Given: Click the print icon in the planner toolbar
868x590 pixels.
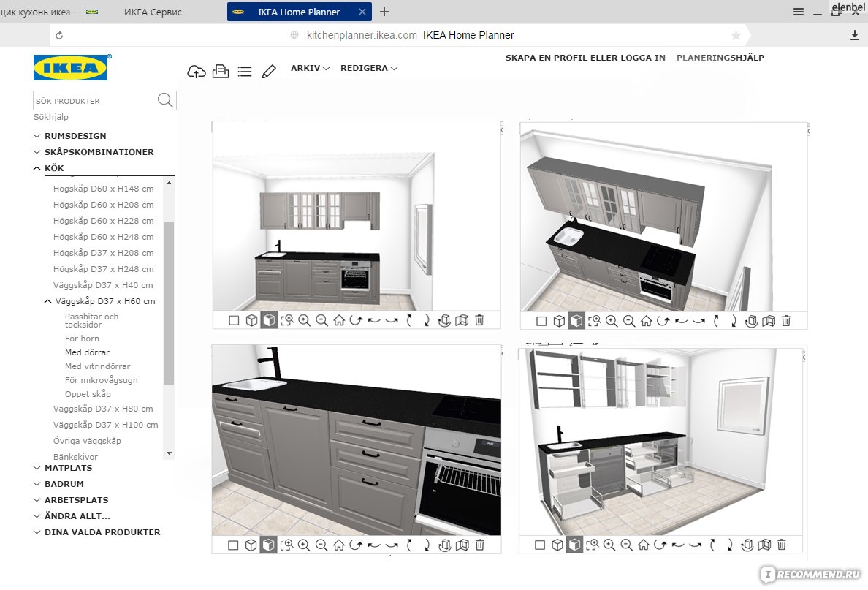Looking at the screenshot, I should 221,72.
